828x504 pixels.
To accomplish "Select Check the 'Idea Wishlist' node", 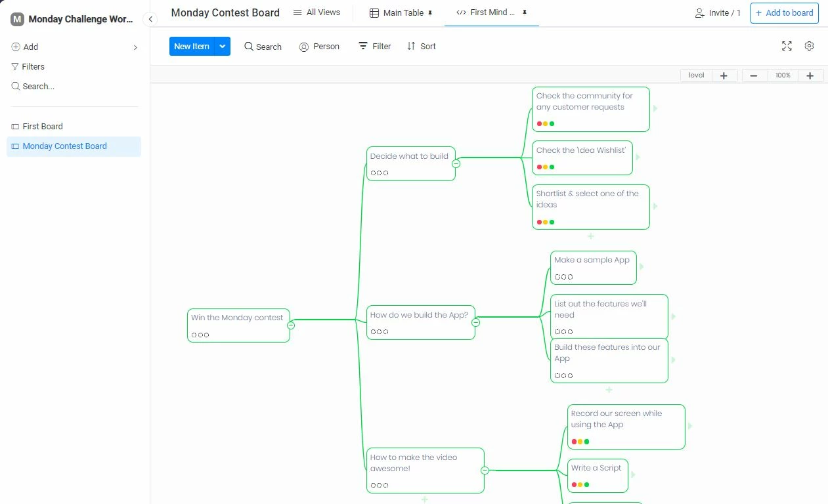I will 582,157.
